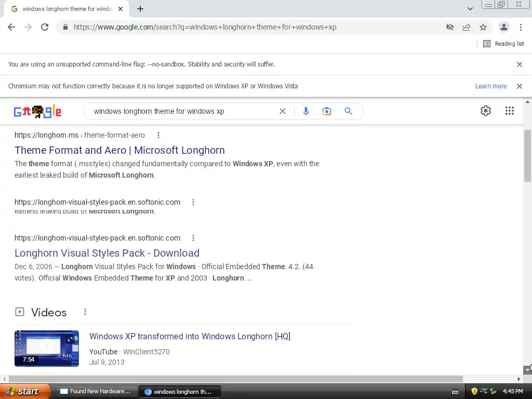Expand the tab search chevron

coord(470,9)
